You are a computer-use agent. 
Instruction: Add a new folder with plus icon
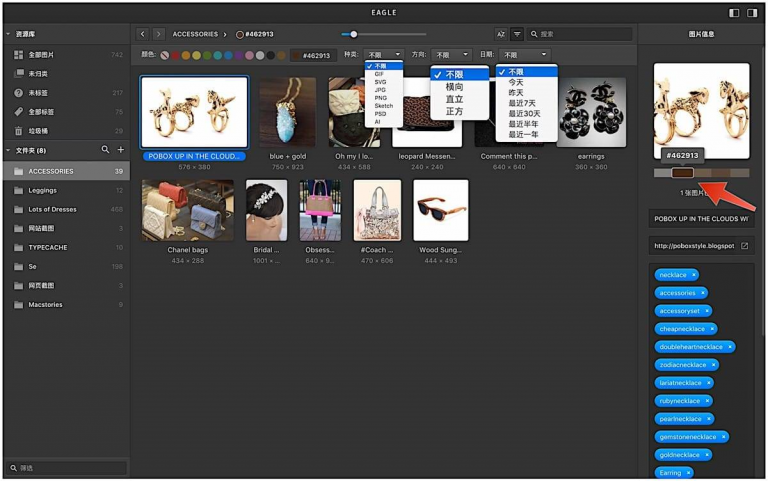pos(120,149)
